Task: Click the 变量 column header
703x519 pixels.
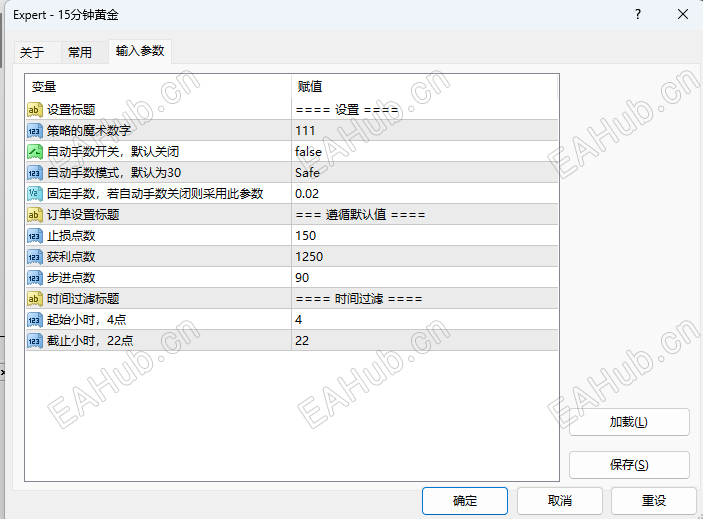Action: pos(158,86)
